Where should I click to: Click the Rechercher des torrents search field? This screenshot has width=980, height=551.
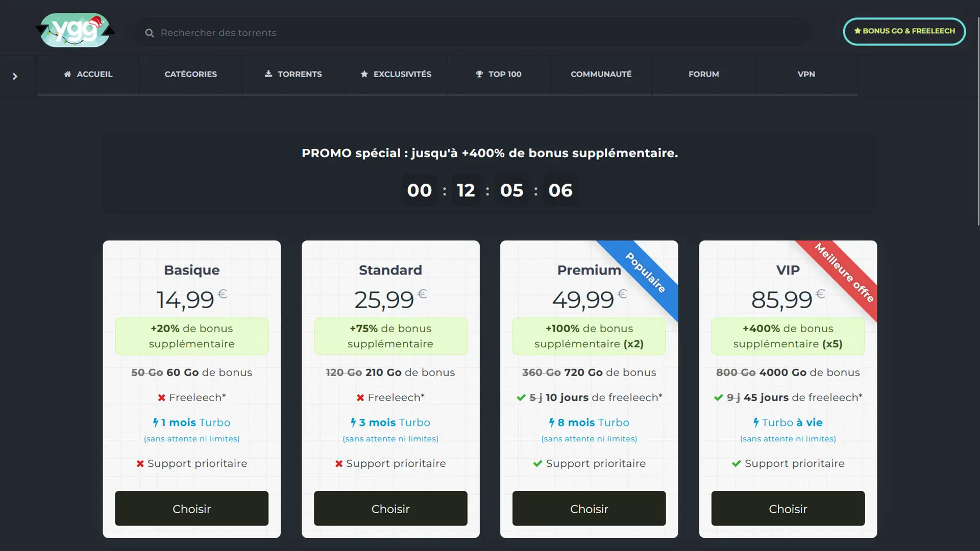pos(472,33)
